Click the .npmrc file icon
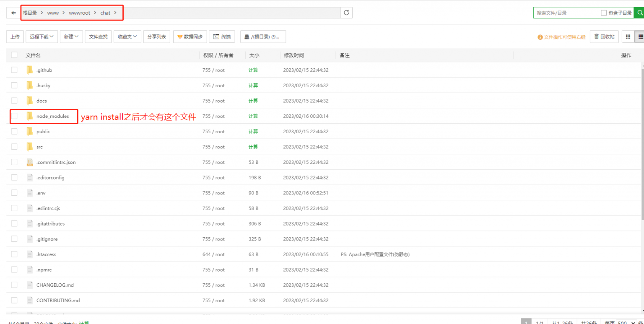Viewport: 644px width, 324px height. [29, 270]
